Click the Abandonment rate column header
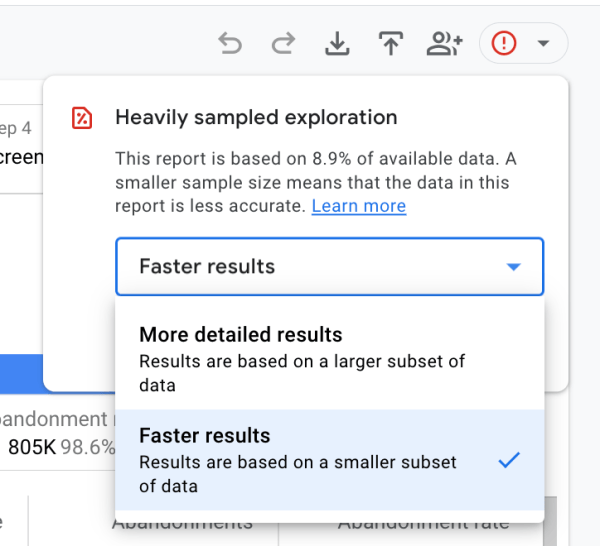 pos(423,524)
